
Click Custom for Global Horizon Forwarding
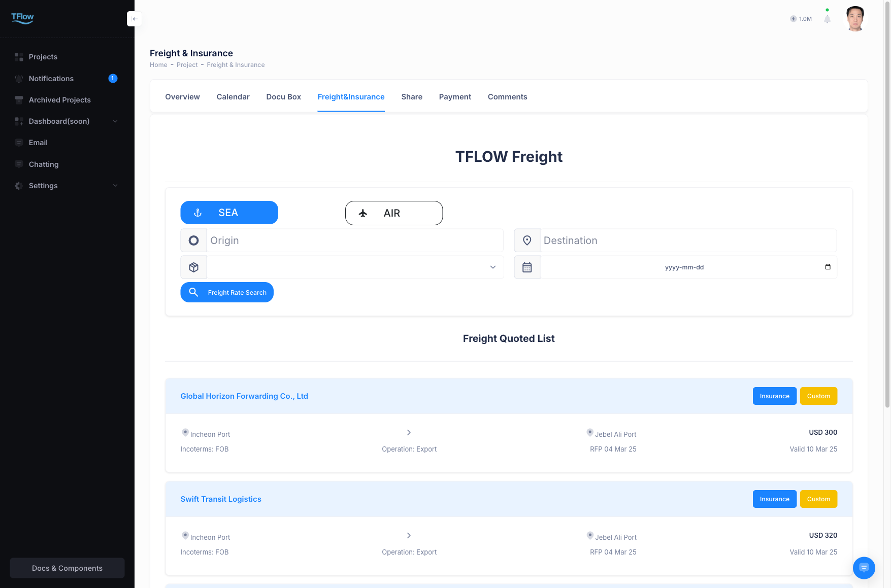pyautogui.click(x=818, y=396)
